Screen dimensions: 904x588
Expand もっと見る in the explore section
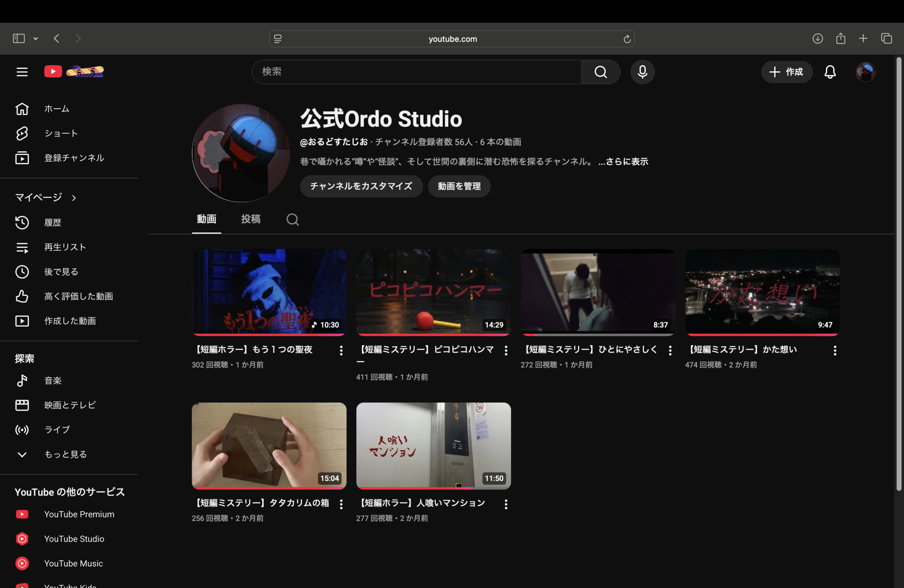65,454
